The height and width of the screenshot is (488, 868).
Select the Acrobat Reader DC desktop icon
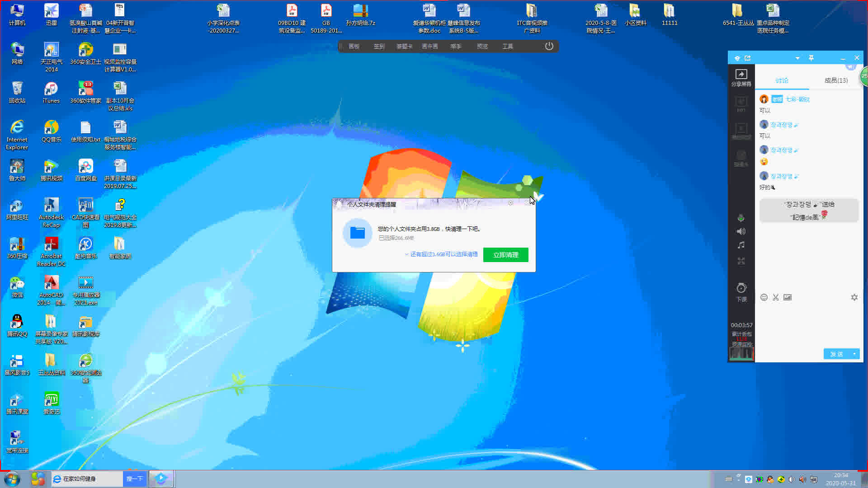52,251
